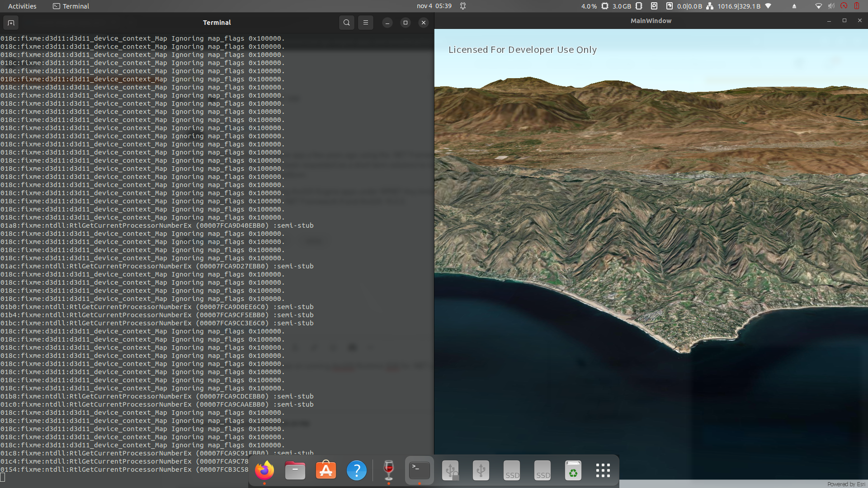This screenshot has height=488, width=868.
Task: Open the Wi-Fi status indicator
Action: click(x=818, y=6)
